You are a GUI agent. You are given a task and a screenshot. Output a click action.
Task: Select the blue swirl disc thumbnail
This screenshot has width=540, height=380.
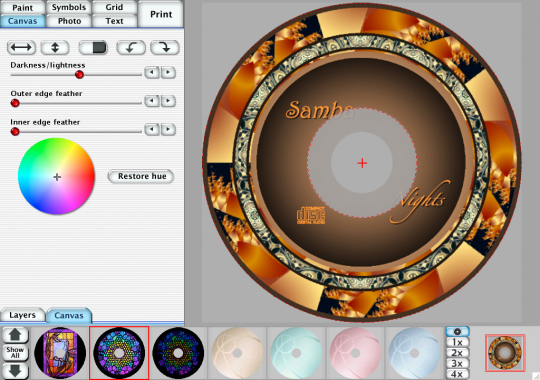tap(414, 353)
